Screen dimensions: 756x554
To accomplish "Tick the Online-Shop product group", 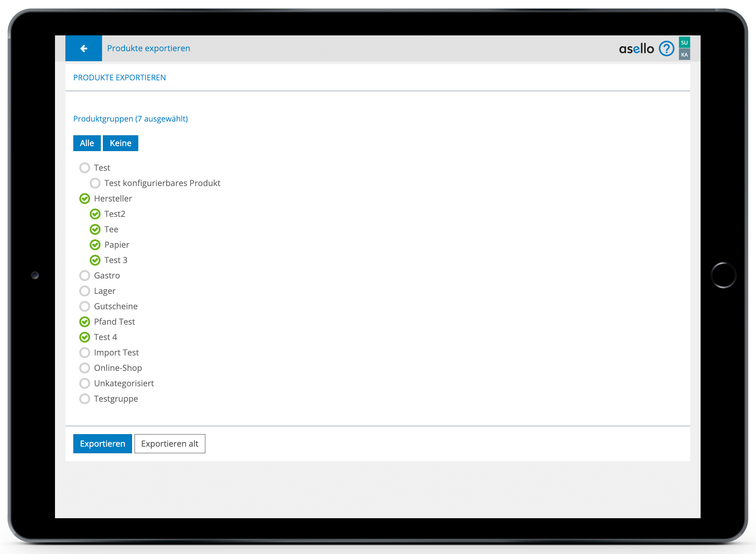I will [x=85, y=368].
